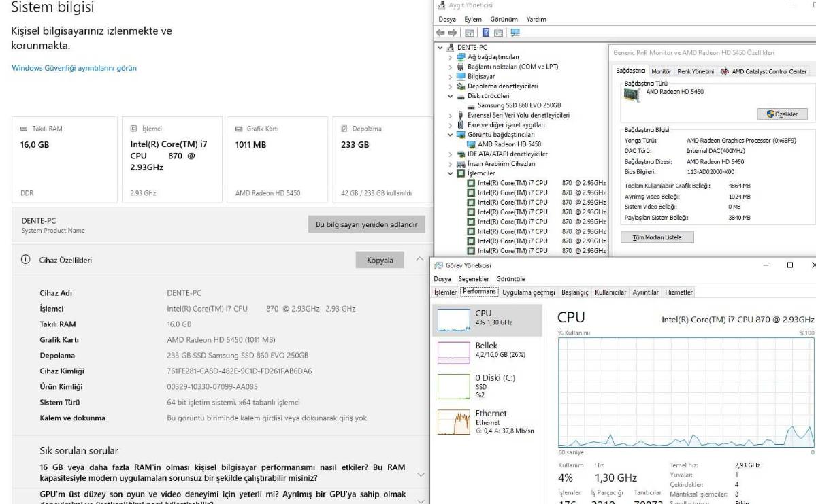Click the forward arrow in Aygıt Yöneticisi toolbar
The height and width of the screenshot is (504, 816).
click(453, 33)
